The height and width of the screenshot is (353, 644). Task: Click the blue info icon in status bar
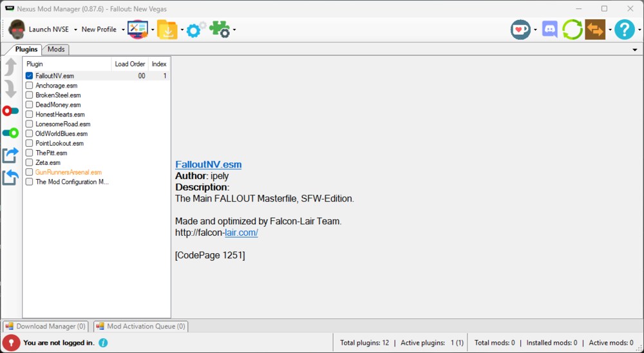103,343
